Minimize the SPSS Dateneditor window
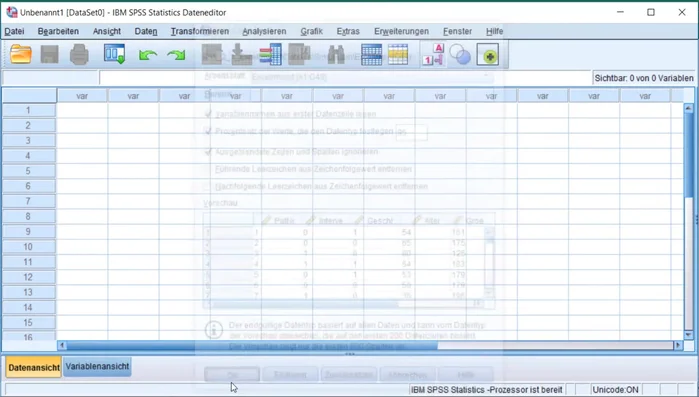This screenshot has width=699, height=397. point(621,12)
